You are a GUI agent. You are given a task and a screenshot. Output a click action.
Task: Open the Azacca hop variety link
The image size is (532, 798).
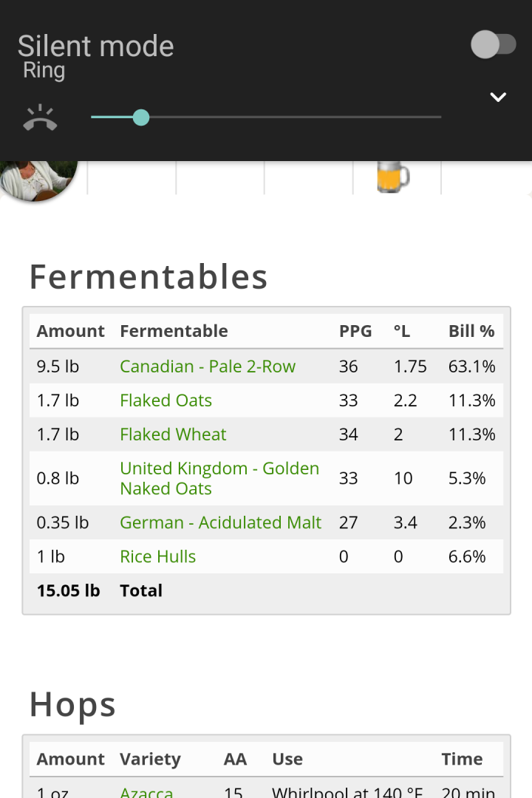[146, 792]
